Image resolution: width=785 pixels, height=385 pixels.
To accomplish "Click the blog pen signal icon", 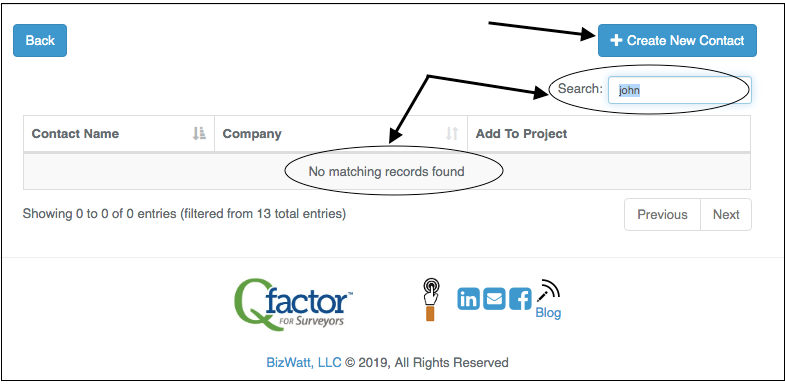I will [548, 290].
